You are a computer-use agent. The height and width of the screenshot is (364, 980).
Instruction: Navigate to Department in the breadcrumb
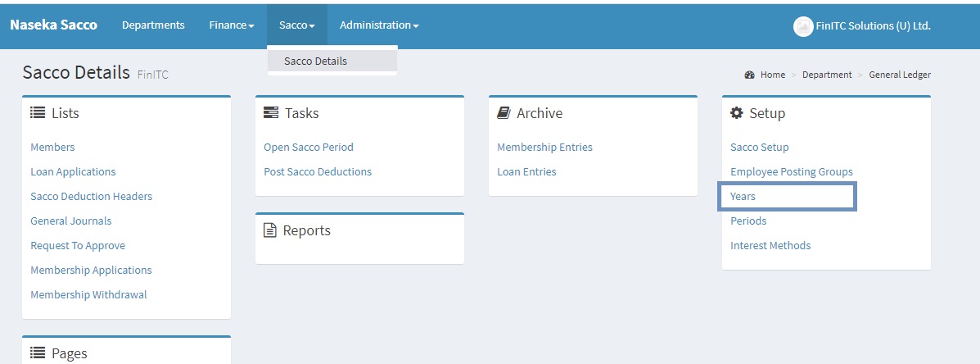click(x=827, y=75)
